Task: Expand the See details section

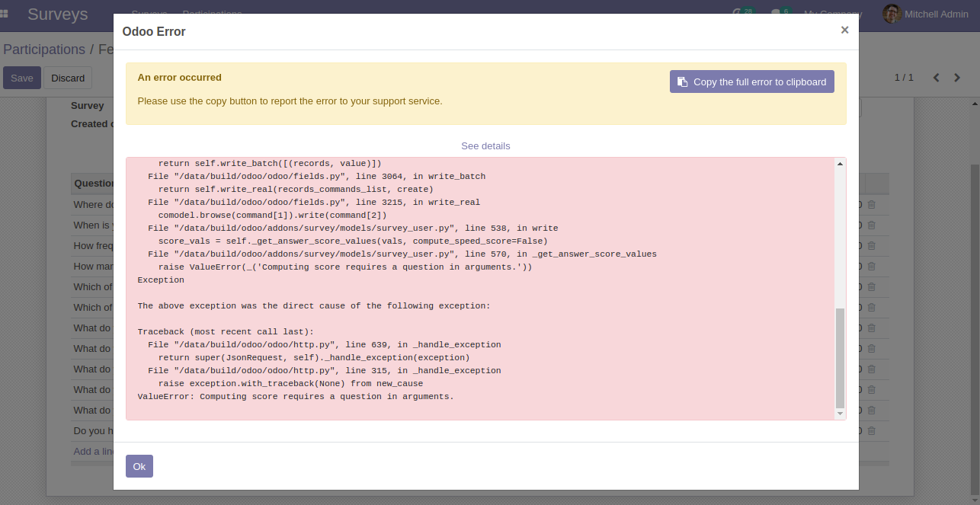Action: [x=485, y=145]
